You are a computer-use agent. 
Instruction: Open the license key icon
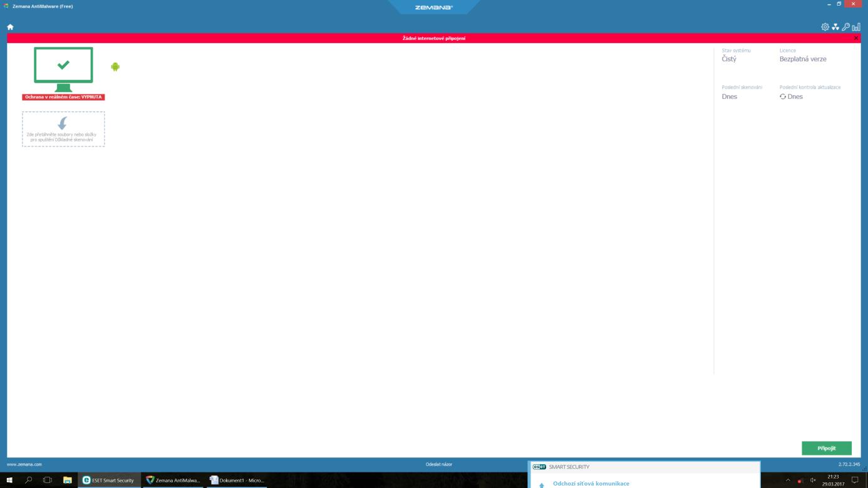click(x=845, y=27)
